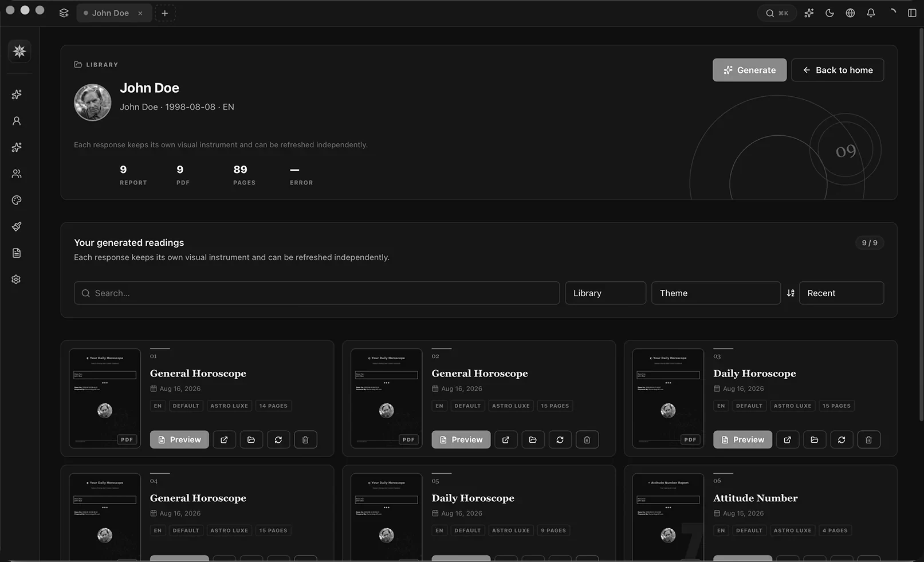
Task: Open the Theme filter dropdown
Action: point(716,293)
